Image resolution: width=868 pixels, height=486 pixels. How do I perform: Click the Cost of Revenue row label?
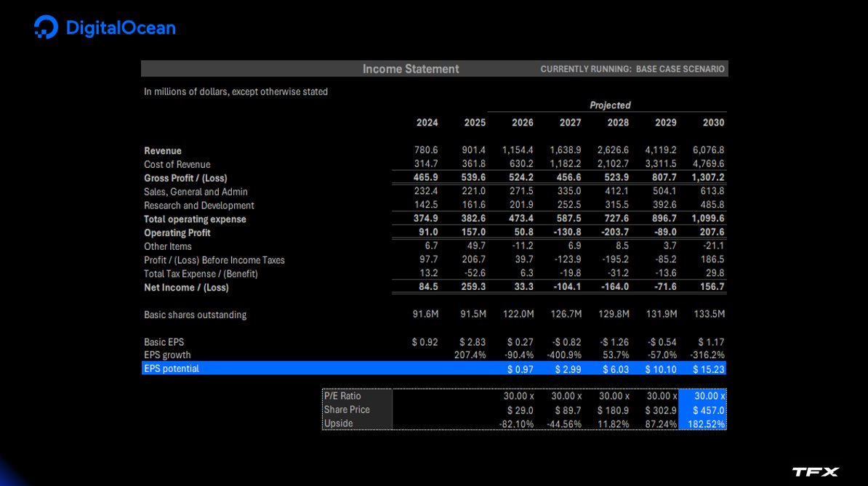point(177,165)
